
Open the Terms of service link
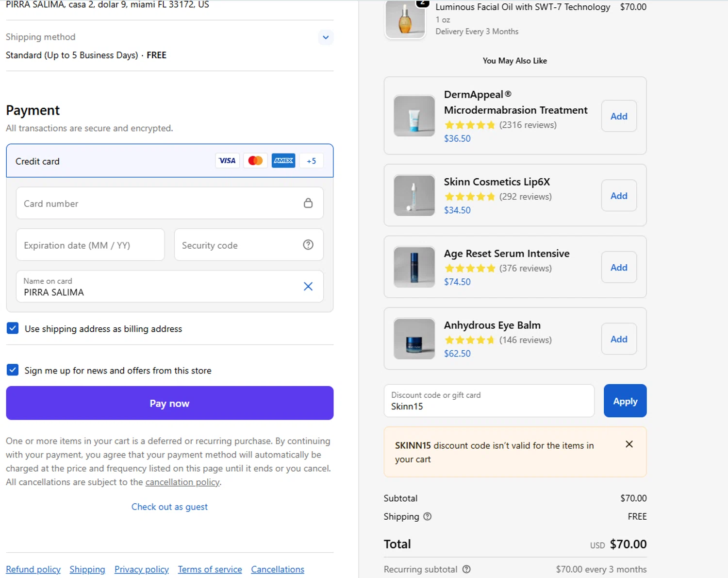click(x=210, y=569)
